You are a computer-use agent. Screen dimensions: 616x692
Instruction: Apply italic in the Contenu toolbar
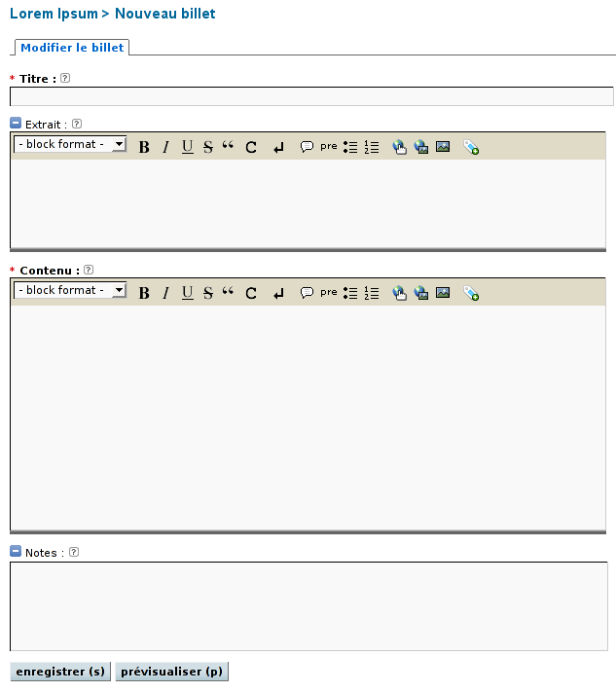click(165, 293)
